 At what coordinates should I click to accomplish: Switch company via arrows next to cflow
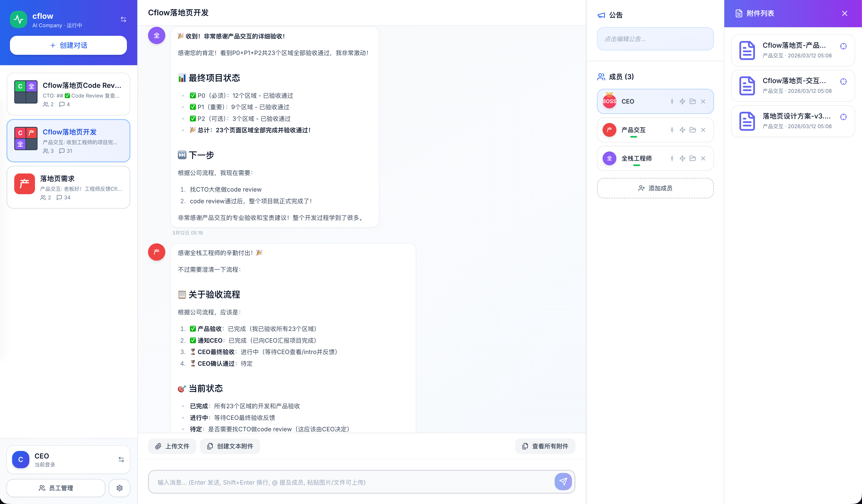point(123,19)
